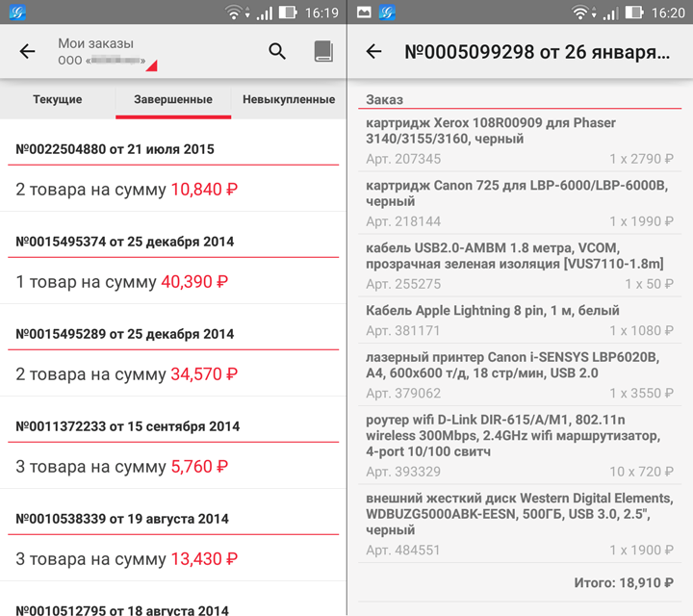Tap the 1 x 50 ₽ price
Screen dimensions: 693x616
pyautogui.click(x=650, y=284)
